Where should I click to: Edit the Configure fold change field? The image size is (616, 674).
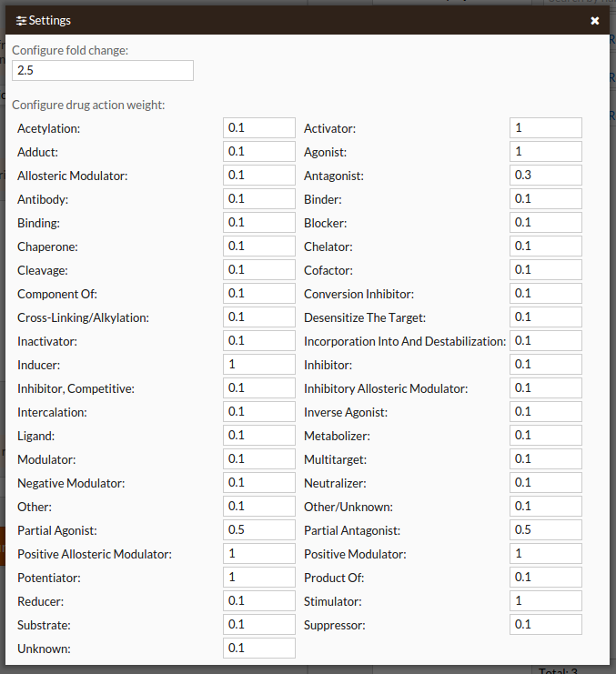103,71
